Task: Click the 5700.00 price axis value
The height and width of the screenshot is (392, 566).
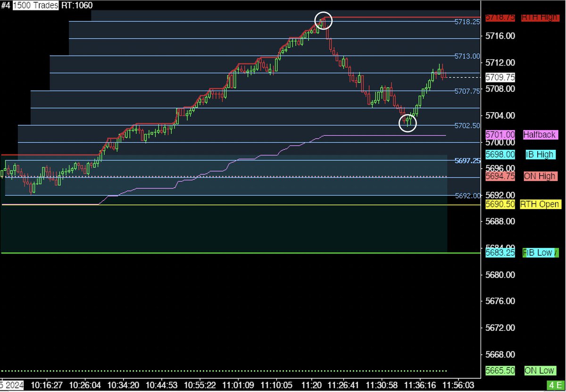Action: click(x=500, y=142)
